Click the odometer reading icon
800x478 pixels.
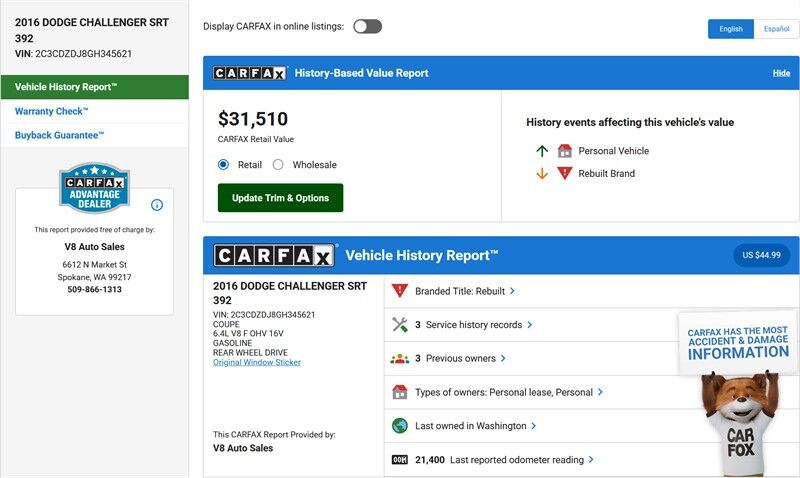click(x=400, y=460)
